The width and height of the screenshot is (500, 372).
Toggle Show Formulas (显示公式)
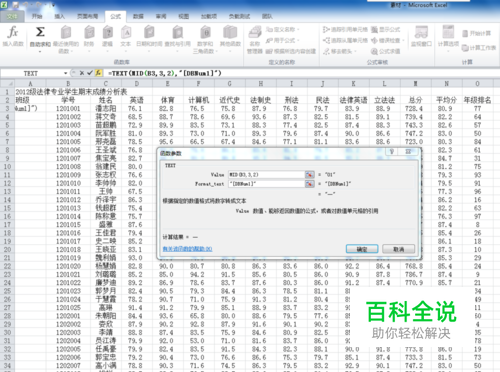385,30
